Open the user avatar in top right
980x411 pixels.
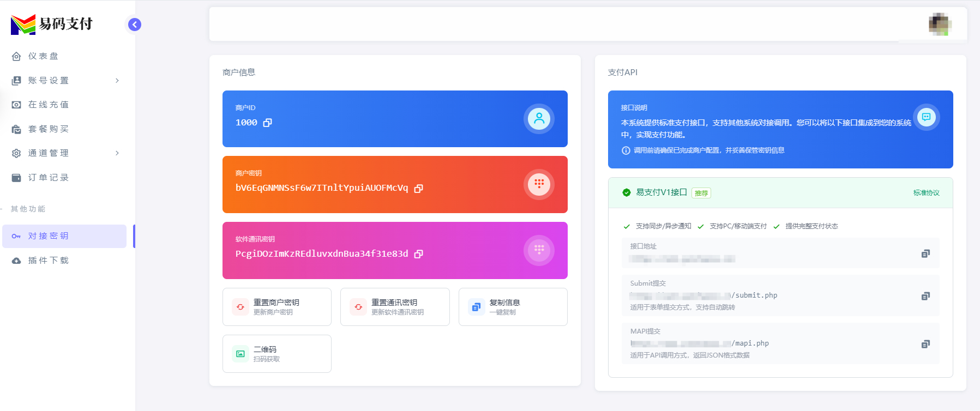pos(940,24)
